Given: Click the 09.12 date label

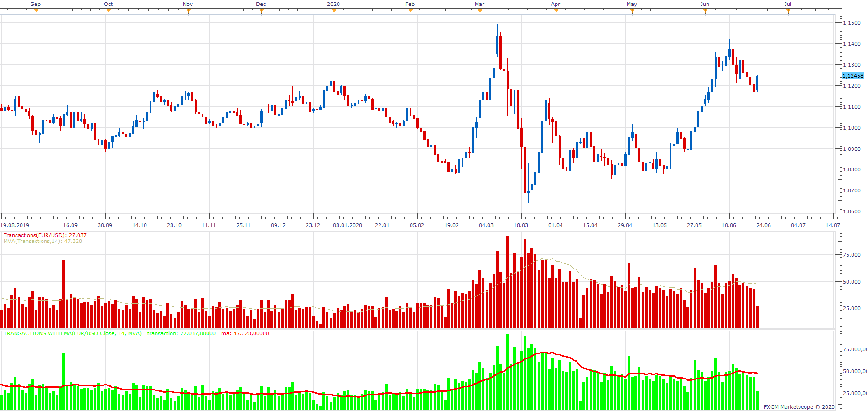Looking at the screenshot, I should (x=278, y=225).
